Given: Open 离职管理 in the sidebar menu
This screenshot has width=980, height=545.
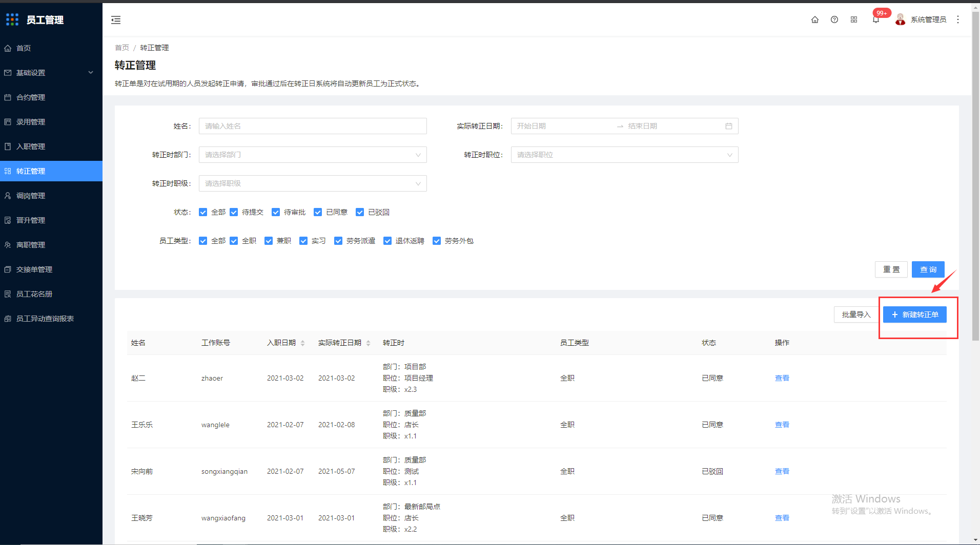Looking at the screenshot, I should coord(51,245).
